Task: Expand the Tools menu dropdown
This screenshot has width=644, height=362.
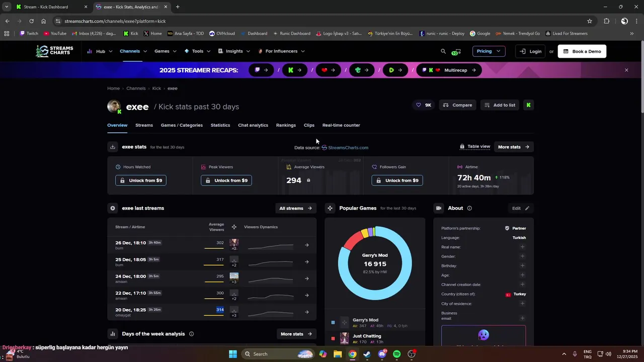Action: coord(197,51)
